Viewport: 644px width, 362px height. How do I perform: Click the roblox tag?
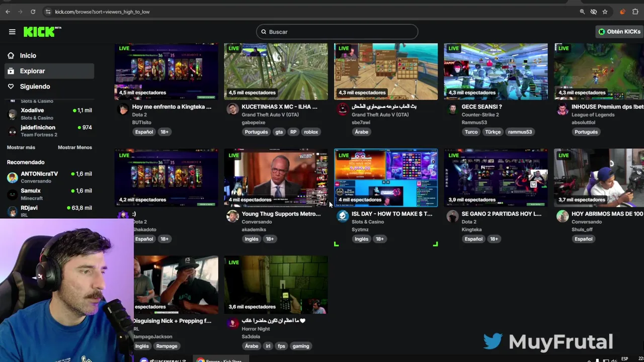311,132
